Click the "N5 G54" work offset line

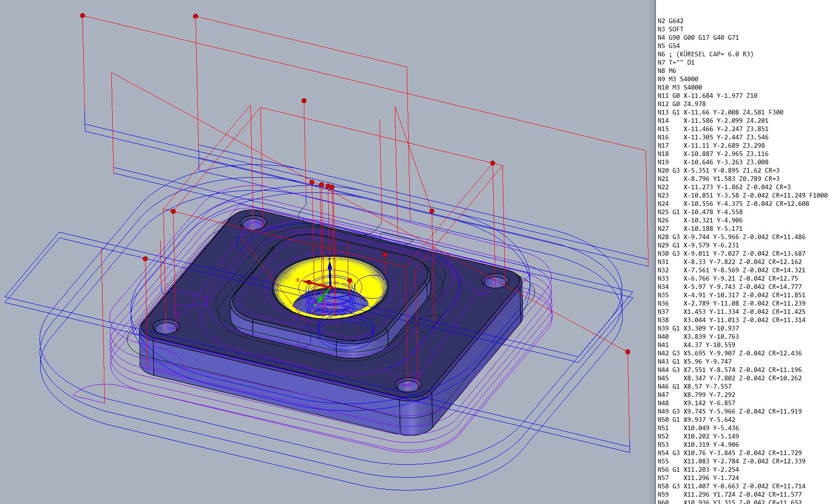click(669, 46)
